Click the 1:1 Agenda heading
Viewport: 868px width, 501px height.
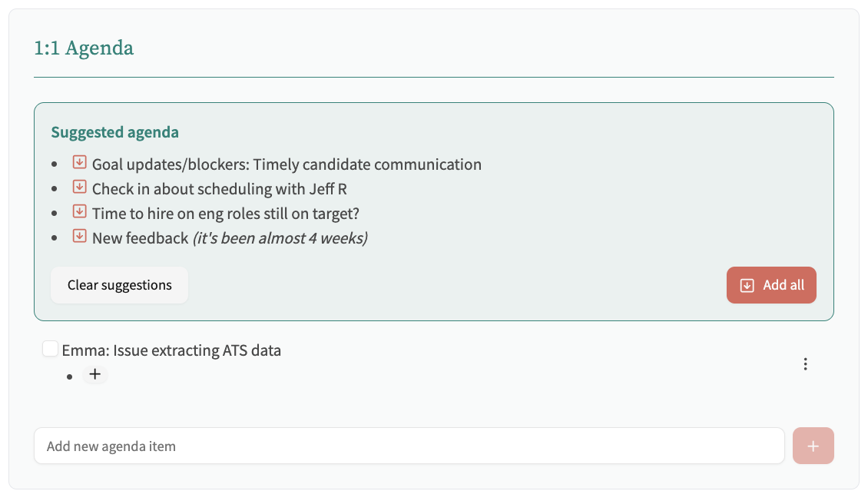[x=84, y=48]
